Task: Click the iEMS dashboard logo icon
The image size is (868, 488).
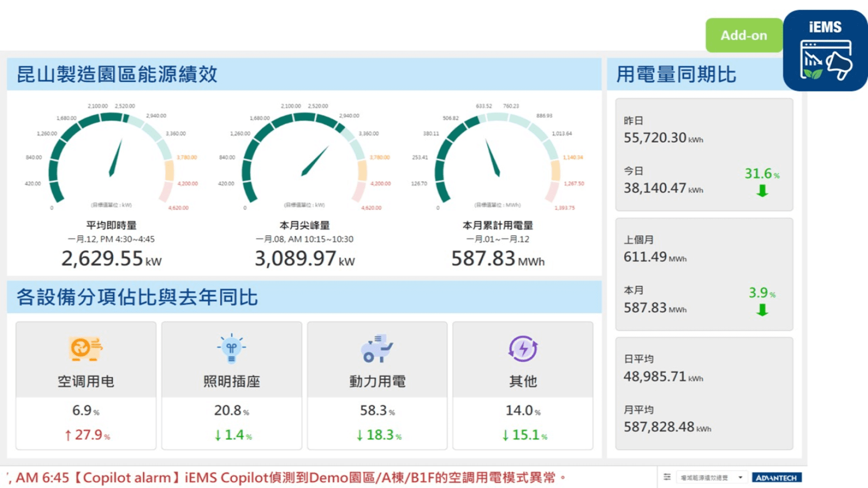Action: pos(826,51)
